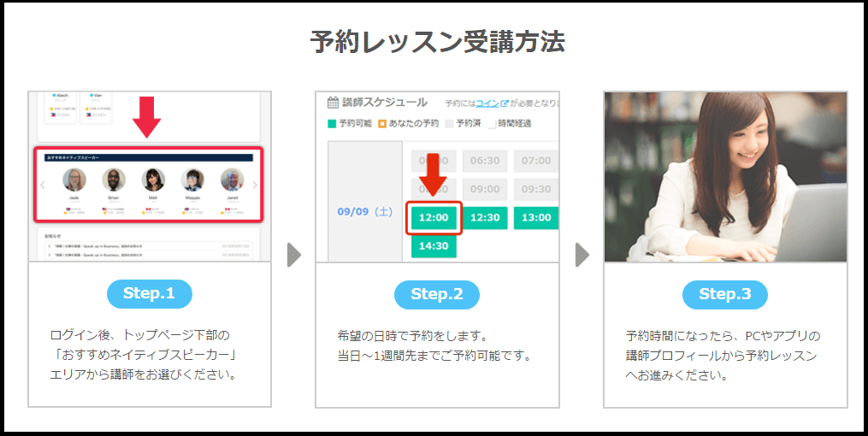This screenshot has height=436, width=868.
Task: Click the calendar icon beside 講師スケジュール
Action: pos(333,103)
